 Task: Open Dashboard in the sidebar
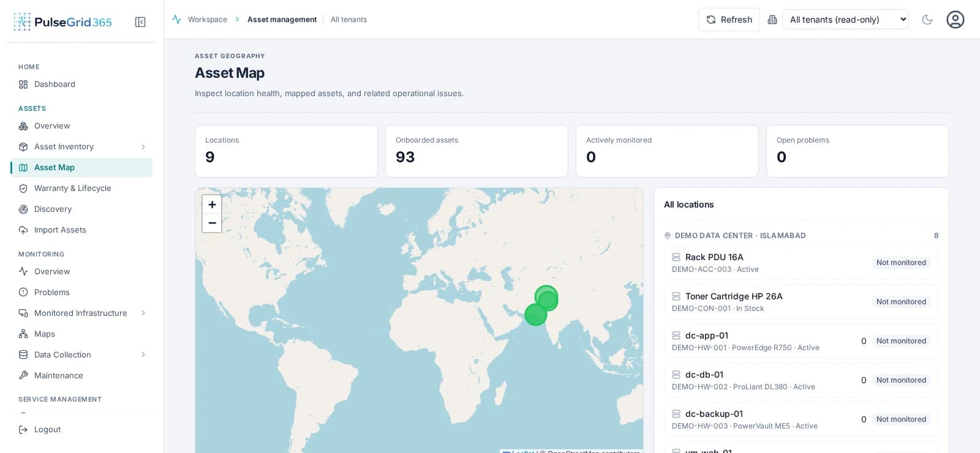pos(81,84)
